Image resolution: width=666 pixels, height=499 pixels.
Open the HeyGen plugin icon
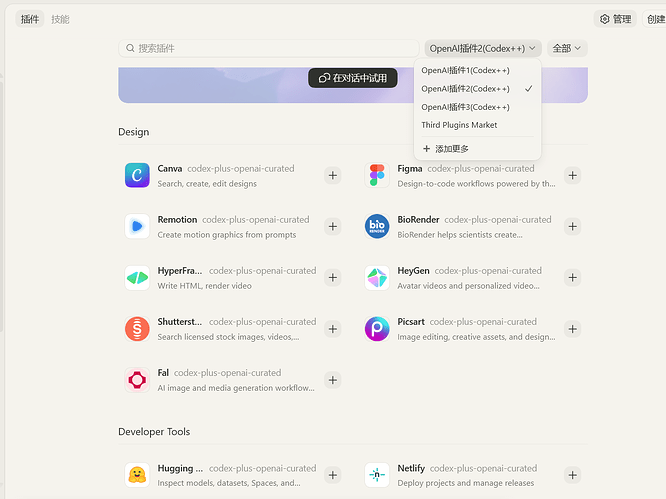coord(377,278)
